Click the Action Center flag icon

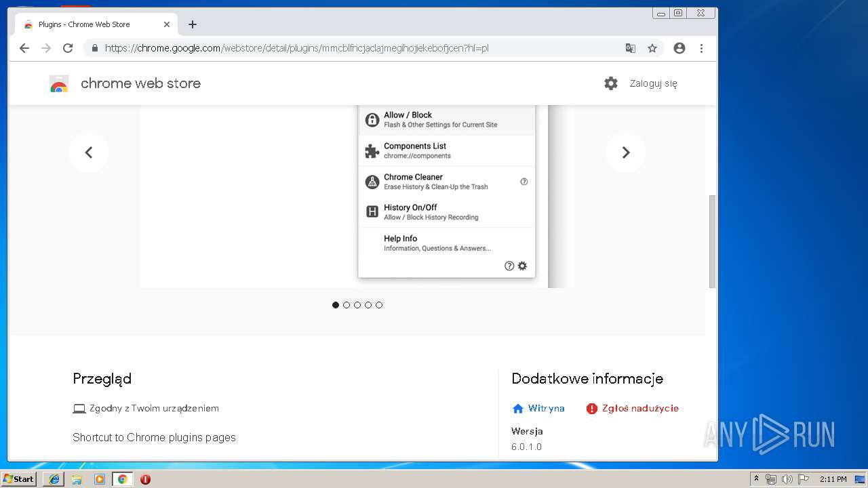point(804,479)
